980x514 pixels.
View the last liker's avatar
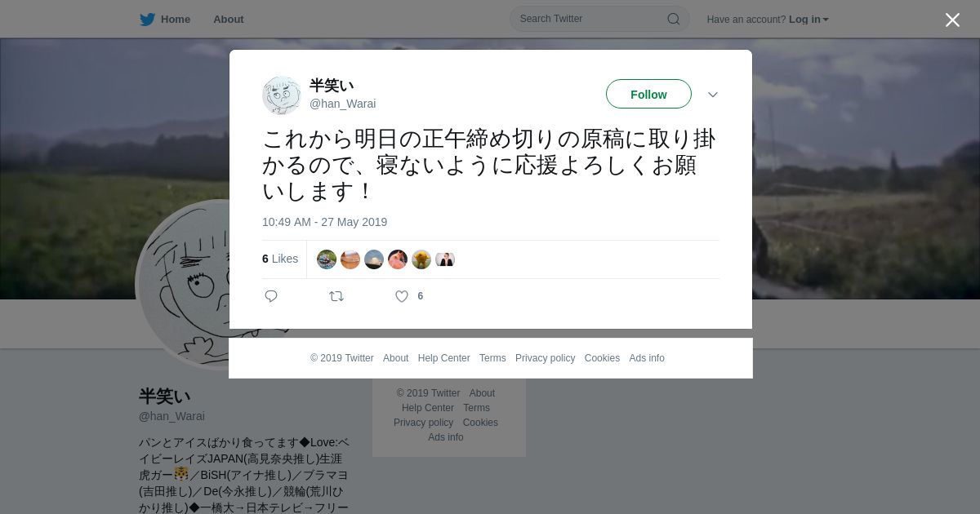pos(445,259)
